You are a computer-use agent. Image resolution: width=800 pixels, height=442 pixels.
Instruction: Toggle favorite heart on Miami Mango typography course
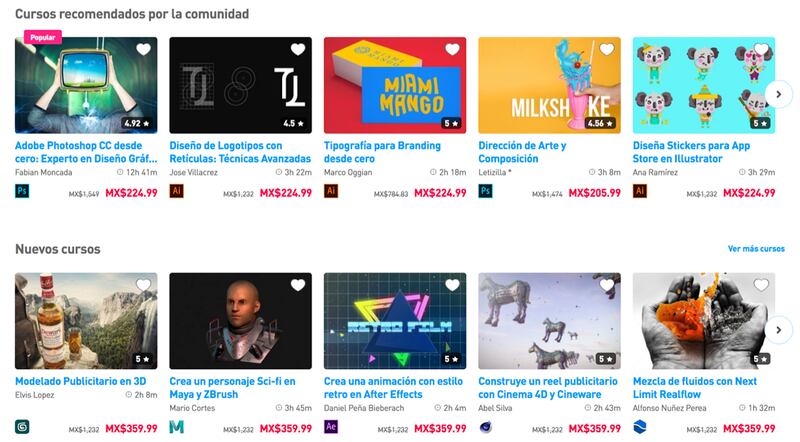[453, 50]
